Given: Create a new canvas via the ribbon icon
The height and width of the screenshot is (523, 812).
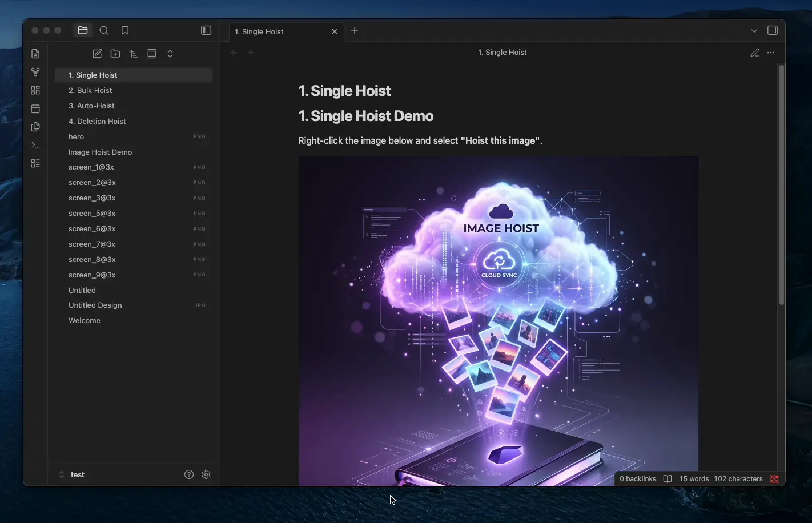Looking at the screenshot, I should tap(35, 90).
